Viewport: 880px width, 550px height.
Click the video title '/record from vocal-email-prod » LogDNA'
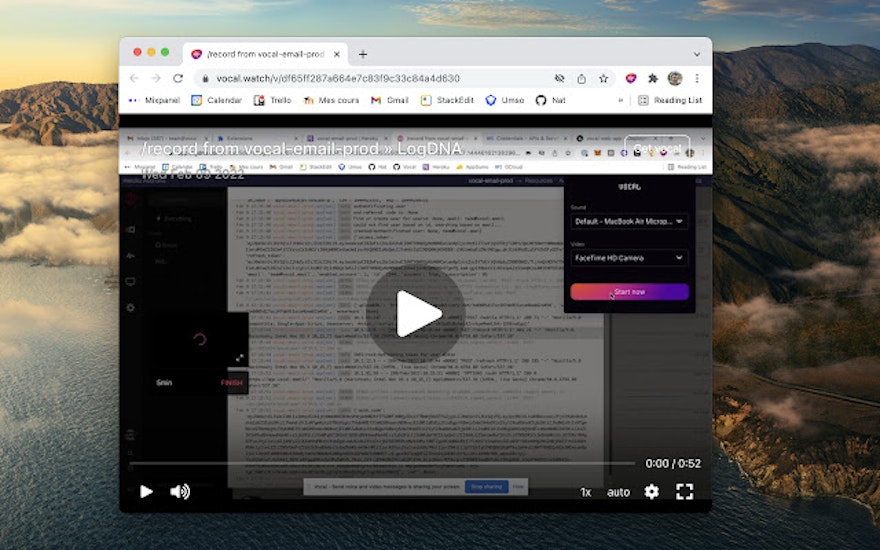click(302, 149)
